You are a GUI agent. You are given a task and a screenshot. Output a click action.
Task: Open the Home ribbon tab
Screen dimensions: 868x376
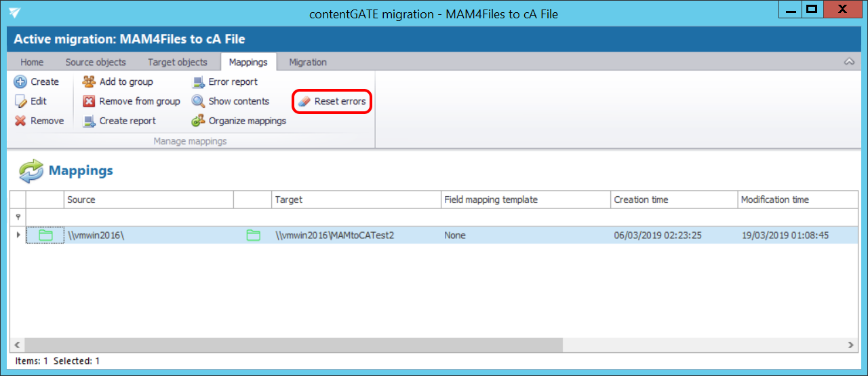32,62
